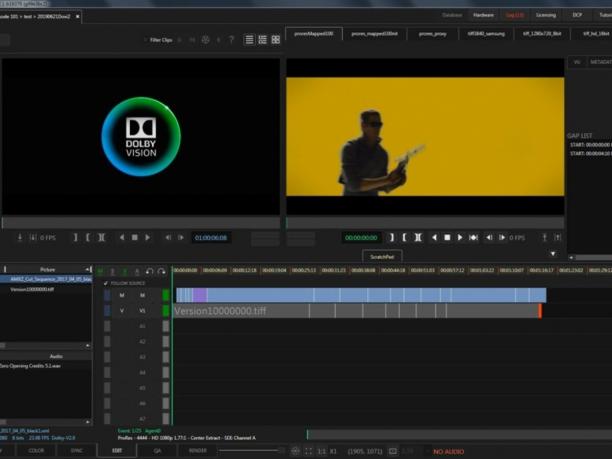Click the extract icon at far right of viewer controls
Viewport: 612px width, 459px height.
click(x=558, y=237)
